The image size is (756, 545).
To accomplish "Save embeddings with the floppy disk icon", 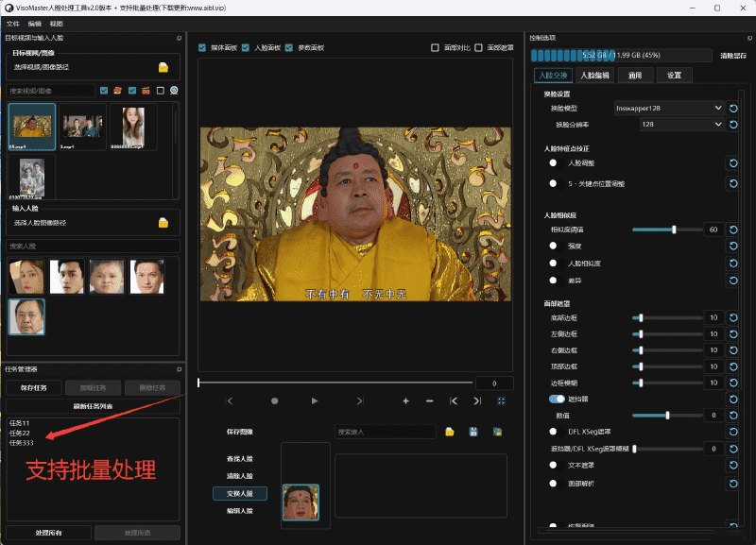I will click(473, 432).
